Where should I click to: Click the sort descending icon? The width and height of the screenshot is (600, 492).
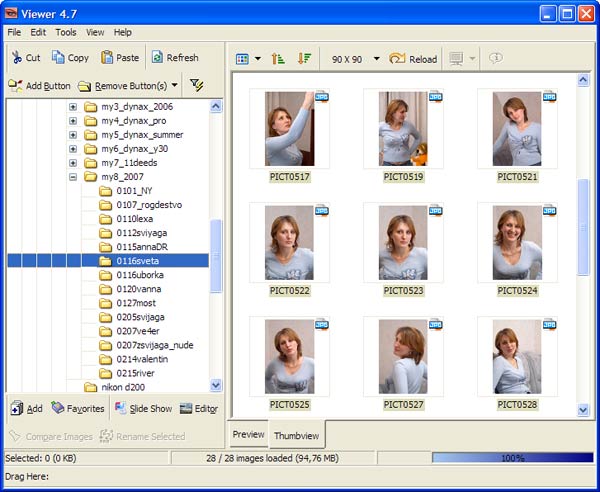304,59
